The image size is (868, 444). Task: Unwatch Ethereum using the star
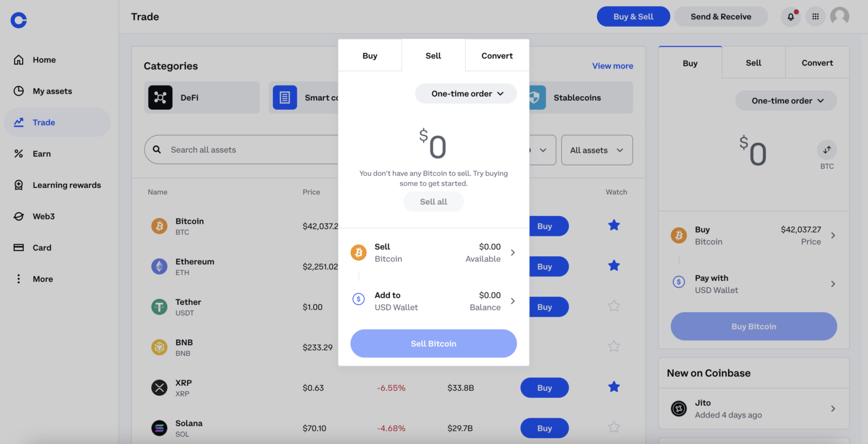(x=614, y=266)
